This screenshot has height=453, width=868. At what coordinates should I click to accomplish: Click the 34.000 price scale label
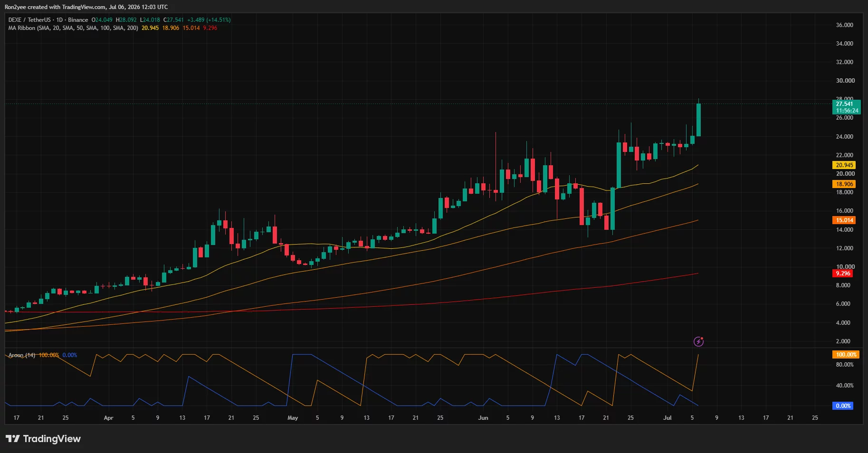[845, 44]
